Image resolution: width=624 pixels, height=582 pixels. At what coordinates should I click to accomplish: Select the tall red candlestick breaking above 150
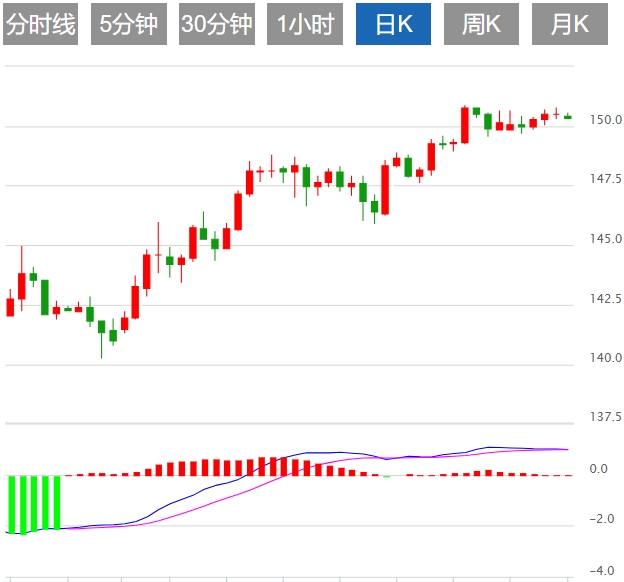[x=465, y=125]
